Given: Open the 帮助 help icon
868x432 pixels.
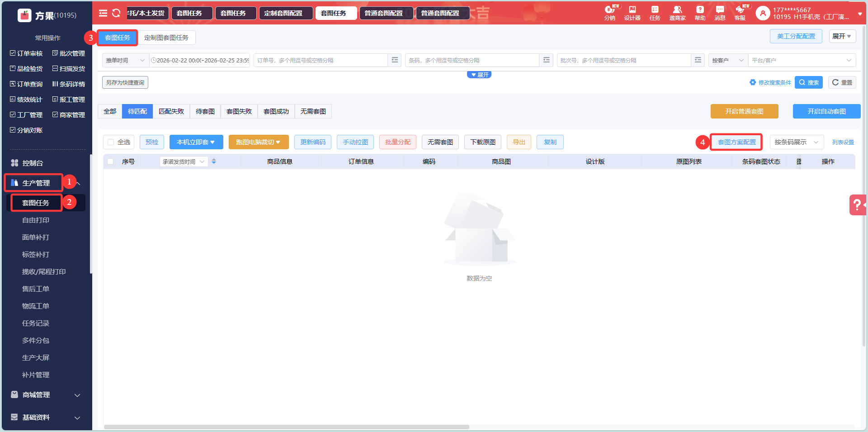Looking at the screenshot, I should tap(700, 13).
